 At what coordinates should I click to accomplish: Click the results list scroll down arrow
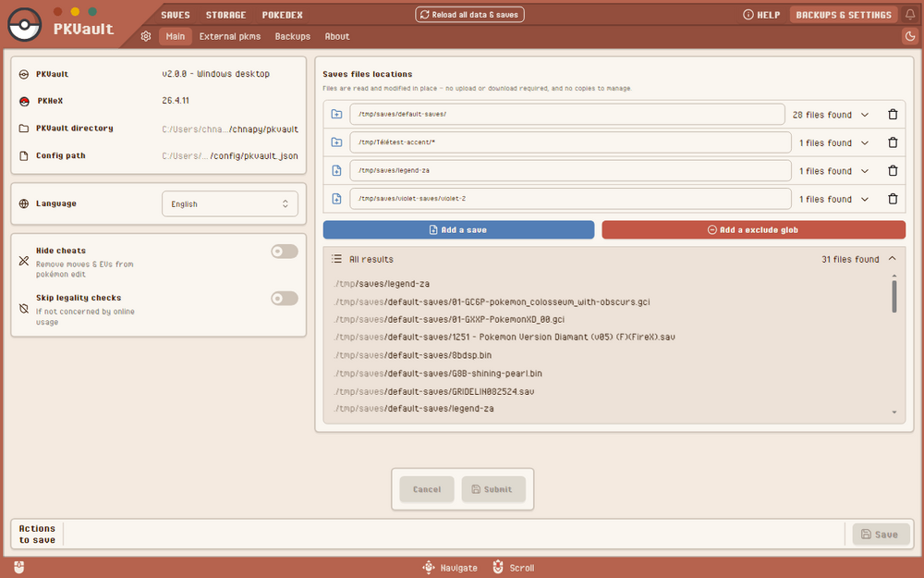(894, 412)
